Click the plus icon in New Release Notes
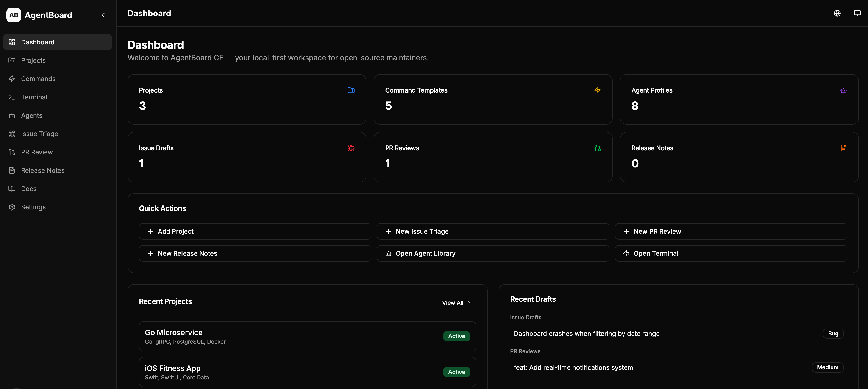Screen dimensions: 868x389 pyautogui.click(x=150, y=253)
